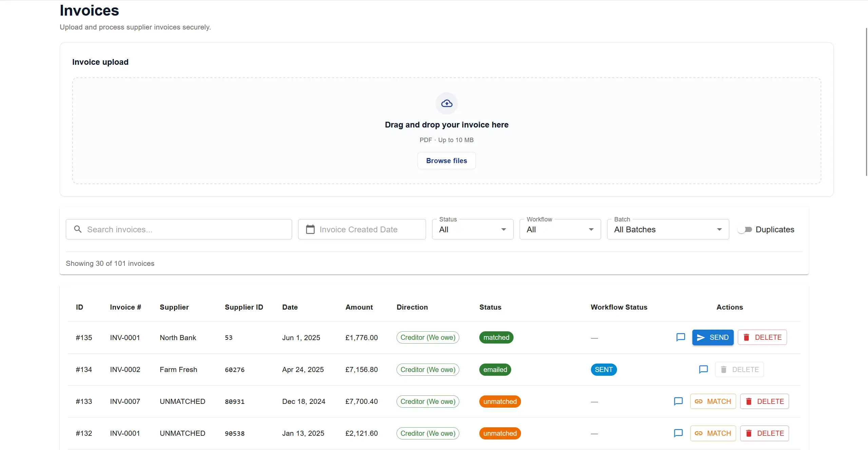868x450 pixels.
Task: Click the matched status chip for #135
Action: [x=496, y=337]
